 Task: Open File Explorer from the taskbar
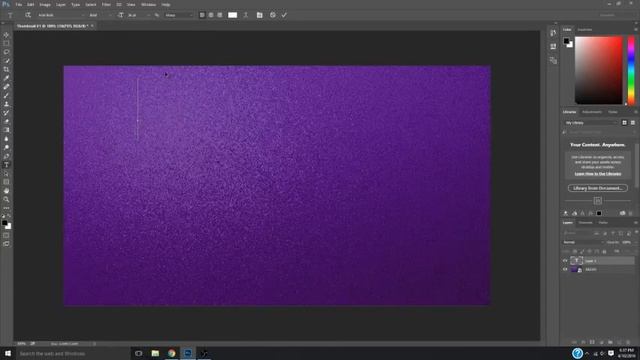tap(155, 353)
